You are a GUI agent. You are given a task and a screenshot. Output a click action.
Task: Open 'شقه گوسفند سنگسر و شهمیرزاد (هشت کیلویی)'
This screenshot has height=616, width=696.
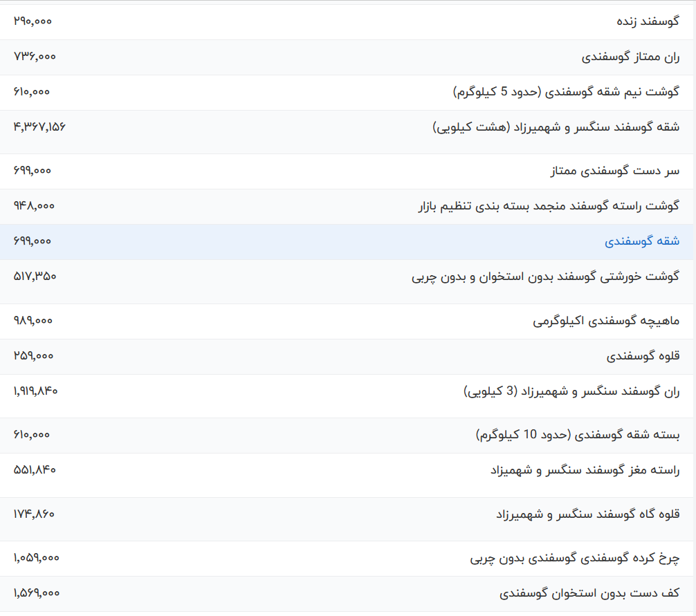coord(556,127)
